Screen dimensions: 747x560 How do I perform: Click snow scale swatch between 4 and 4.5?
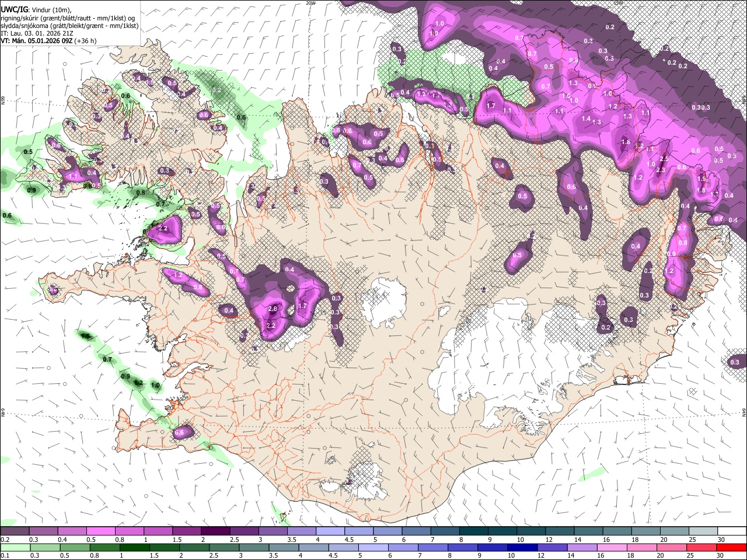point(330,531)
